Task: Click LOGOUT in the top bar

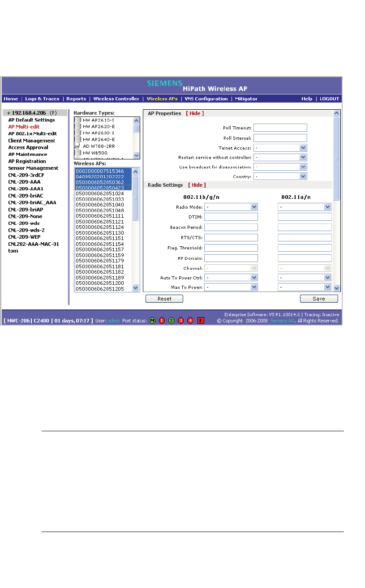Action: [329, 99]
